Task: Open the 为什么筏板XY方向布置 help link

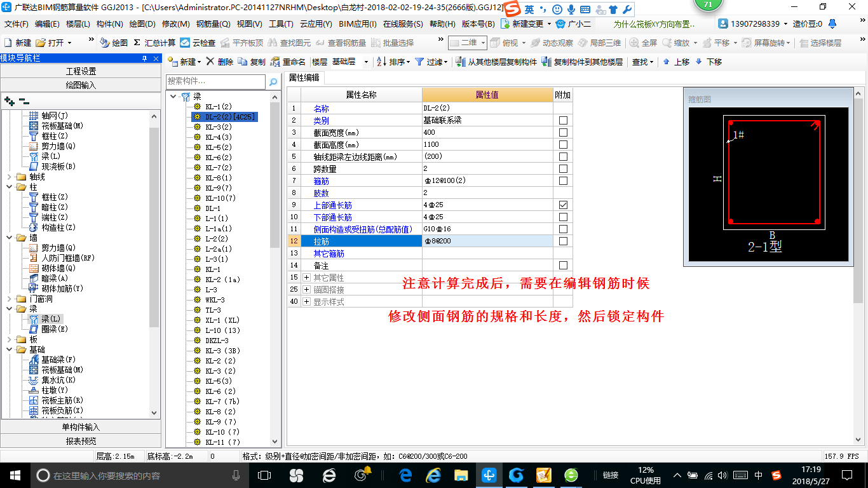Action: click(x=654, y=24)
